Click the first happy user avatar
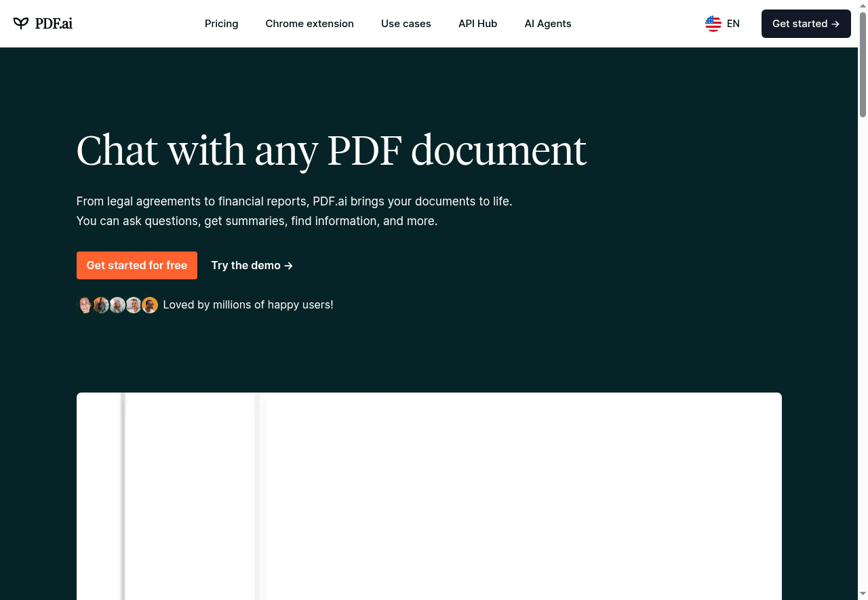The width and height of the screenshot is (868, 600). pyautogui.click(x=85, y=304)
